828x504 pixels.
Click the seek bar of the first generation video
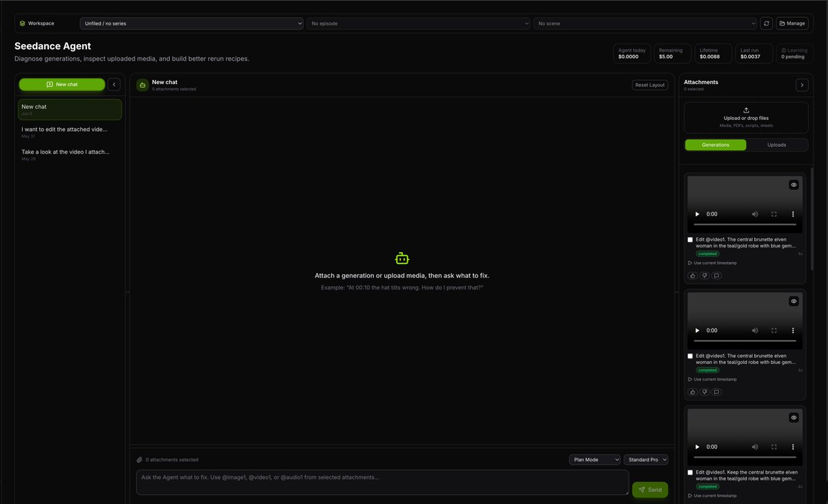(745, 225)
